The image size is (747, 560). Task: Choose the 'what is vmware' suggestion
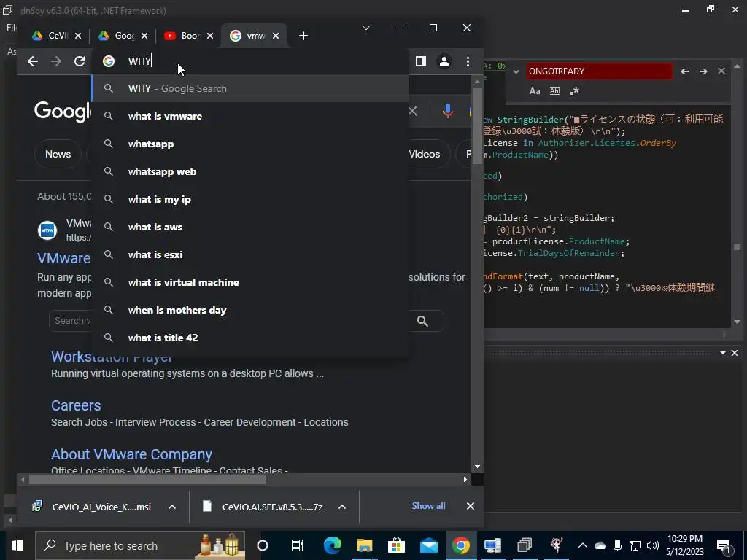tap(250, 116)
